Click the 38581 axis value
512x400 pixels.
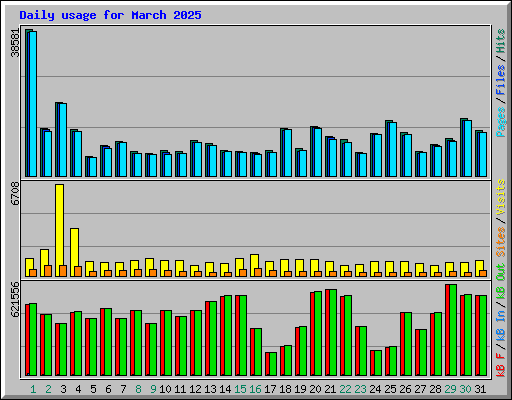pos(15,43)
